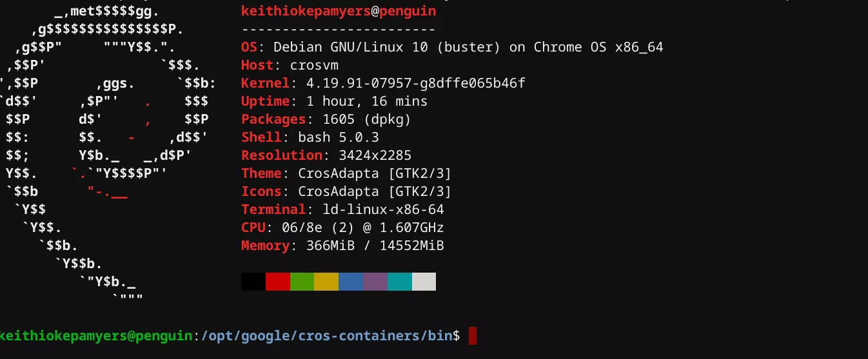
Task: Click the Resolution 3424x2285 line
Action: pos(326,155)
